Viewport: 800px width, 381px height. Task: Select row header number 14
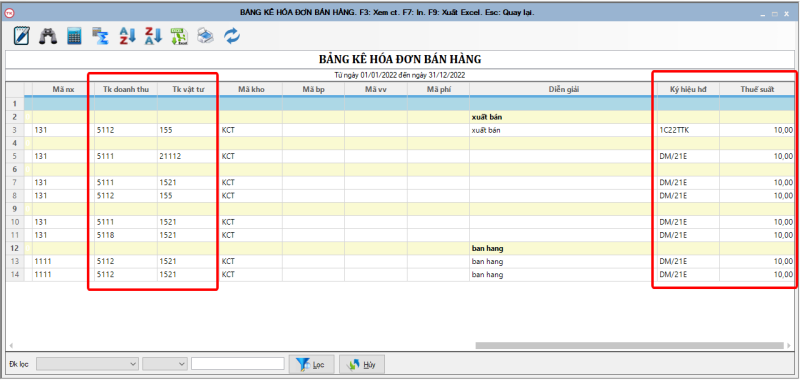coord(15,274)
